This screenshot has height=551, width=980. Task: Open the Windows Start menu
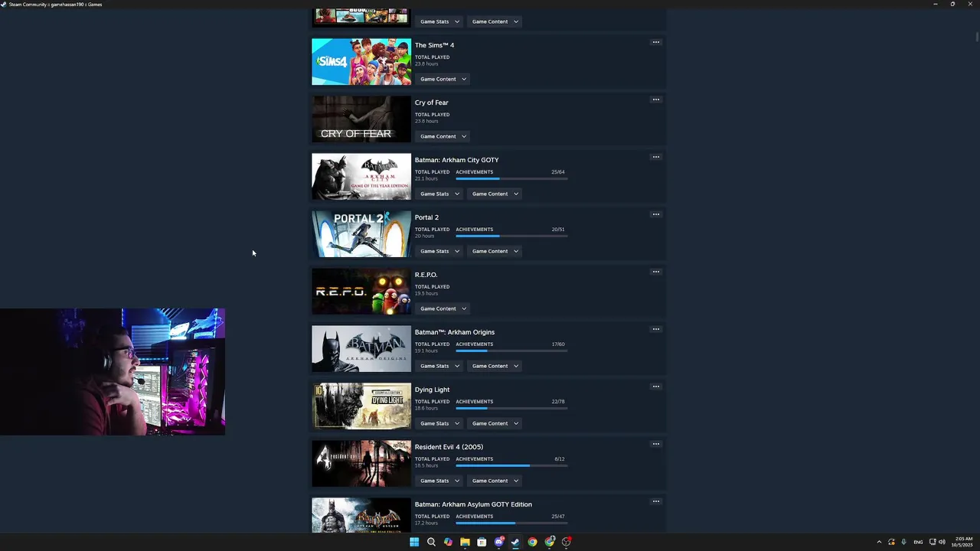pos(414,542)
